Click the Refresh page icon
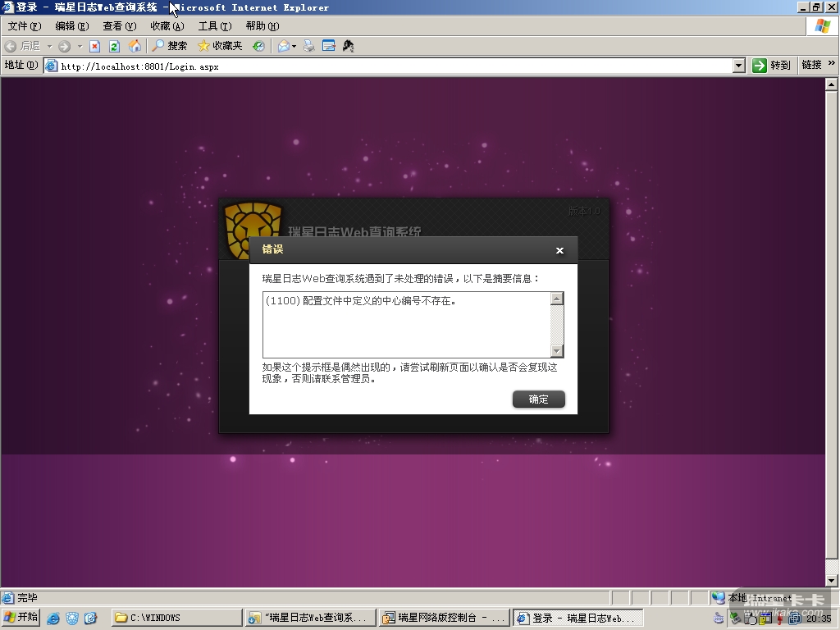 pos(114,47)
